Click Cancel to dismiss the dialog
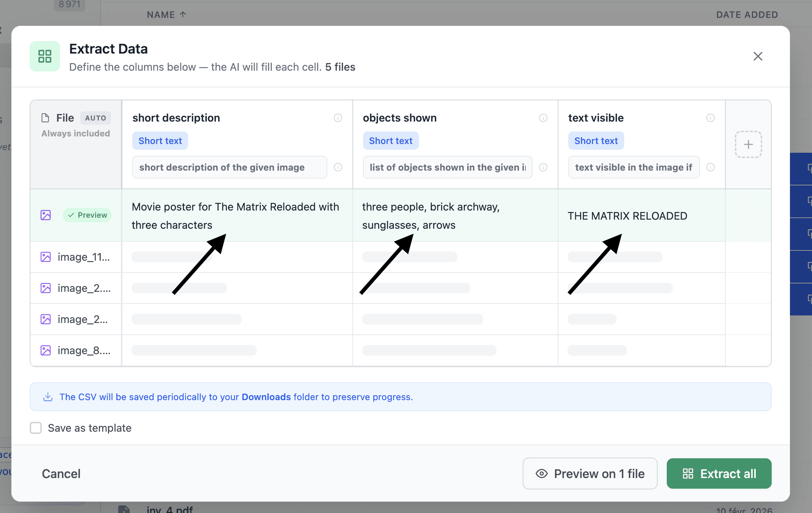 coord(61,473)
